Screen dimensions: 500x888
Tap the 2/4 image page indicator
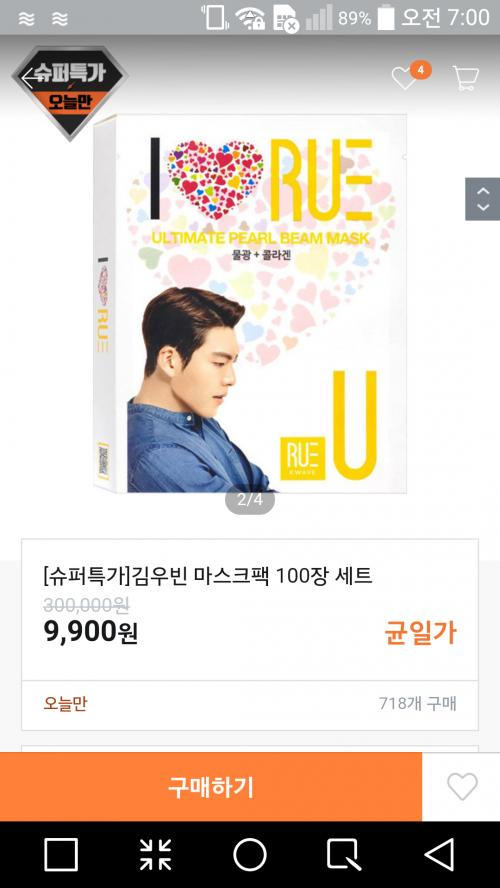250,501
